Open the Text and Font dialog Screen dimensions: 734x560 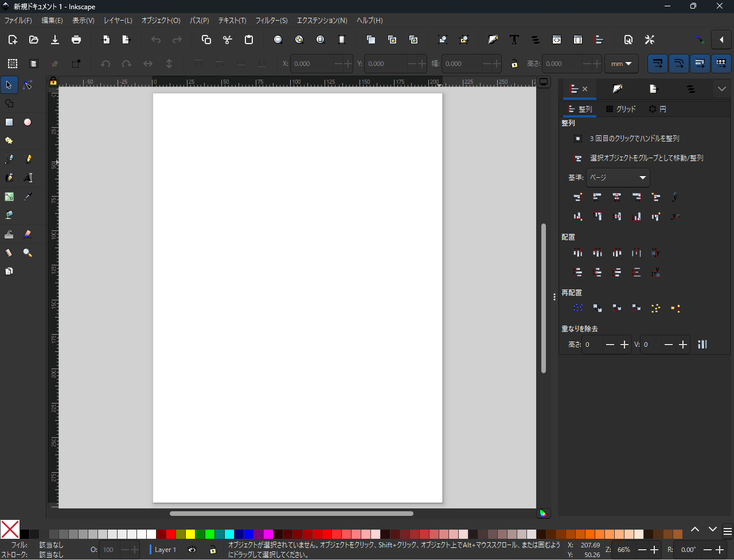pyautogui.click(x=514, y=40)
